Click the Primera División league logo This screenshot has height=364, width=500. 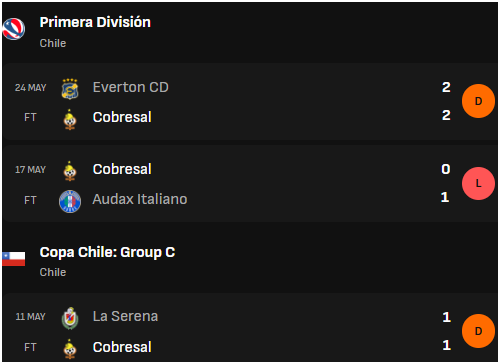(13, 29)
